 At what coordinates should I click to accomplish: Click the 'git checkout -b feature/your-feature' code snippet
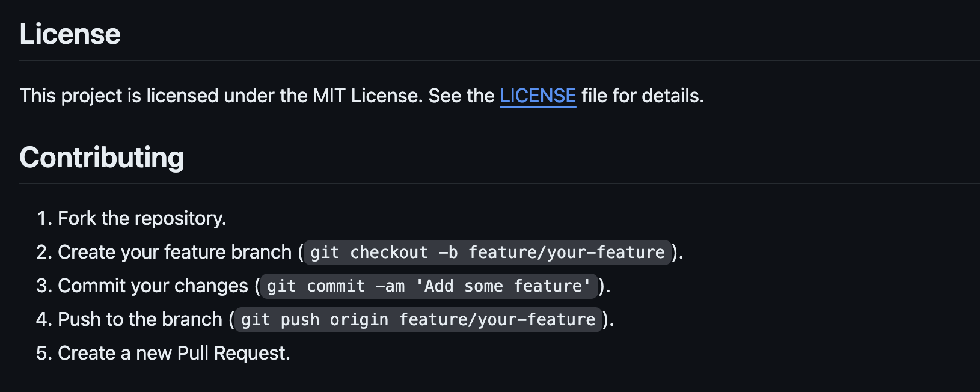click(487, 253)
